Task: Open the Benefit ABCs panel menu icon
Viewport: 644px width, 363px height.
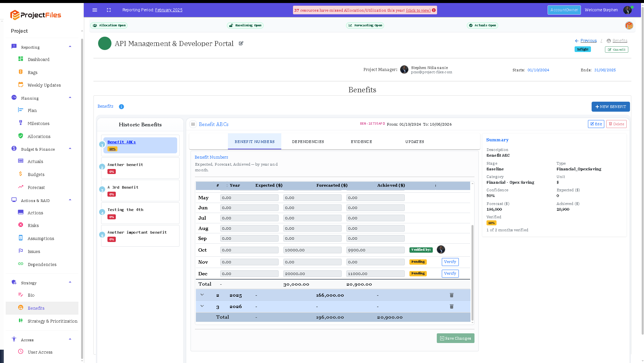Action: pos(193,124)
